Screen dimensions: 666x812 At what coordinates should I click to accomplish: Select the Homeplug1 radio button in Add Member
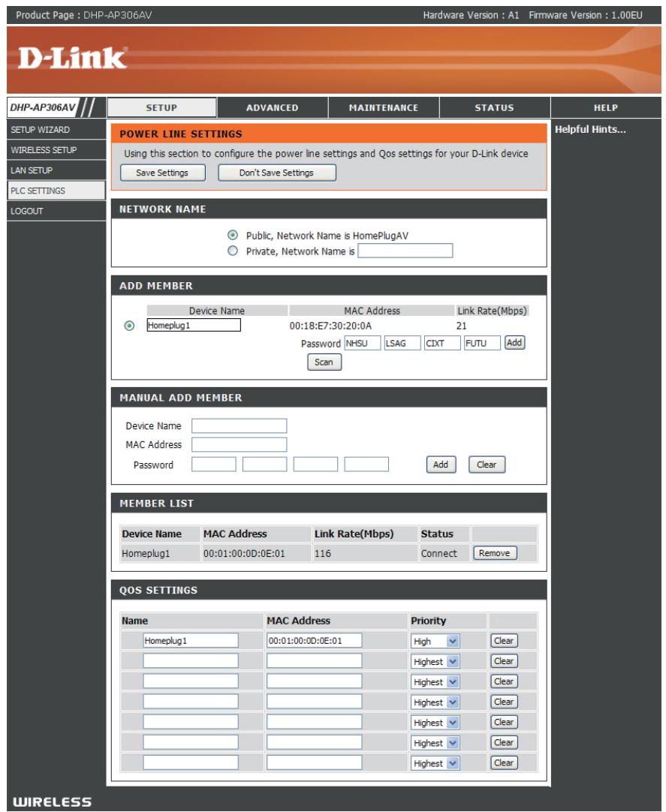coord(129,326)
